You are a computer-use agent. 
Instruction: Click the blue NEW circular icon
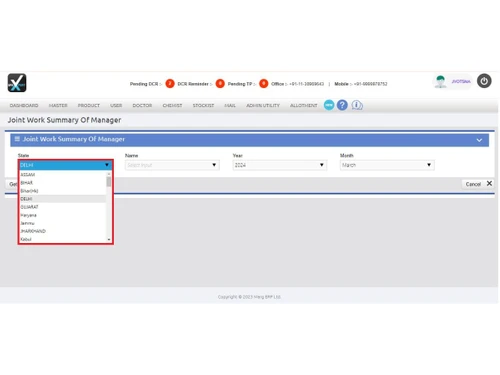point(329,105)
